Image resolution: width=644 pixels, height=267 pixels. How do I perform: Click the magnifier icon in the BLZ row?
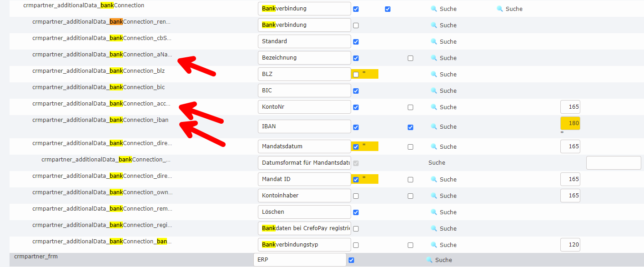point(433,74)
